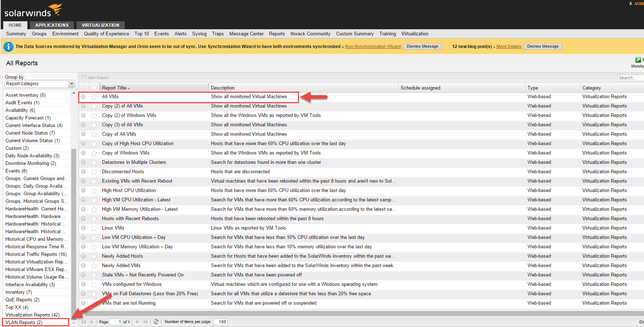The image size is (644, 327).
Task: Star the Existing VMs with Recent Reboot report
Action: pos(94,181)
